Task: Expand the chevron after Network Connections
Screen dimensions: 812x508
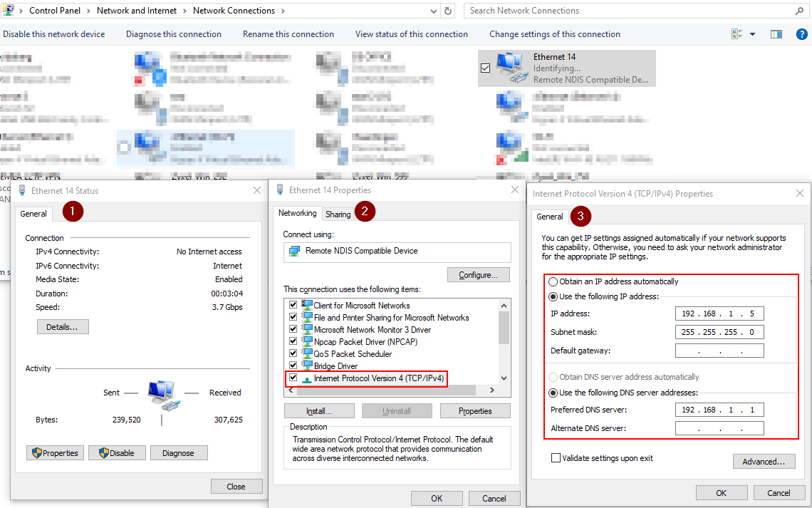Action: 283,11
